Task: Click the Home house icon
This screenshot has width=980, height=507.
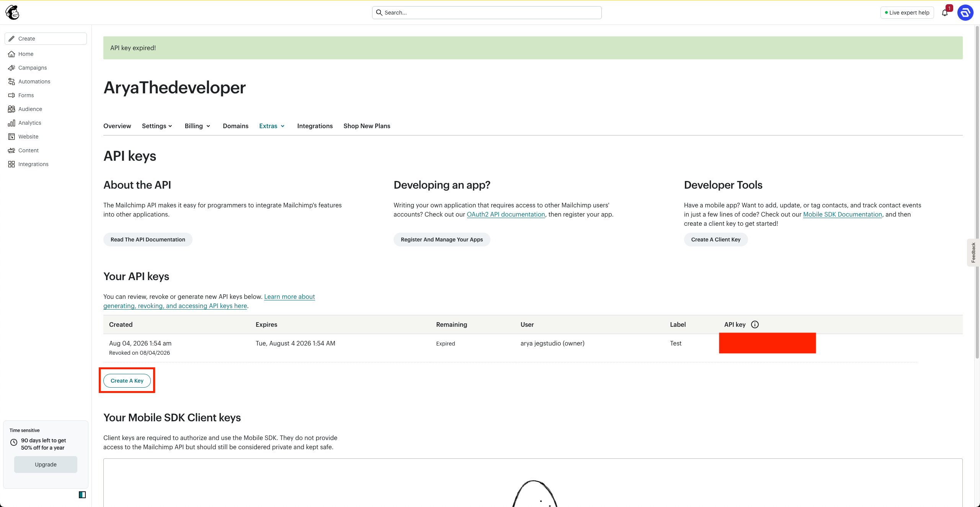Action: click(11, 54)
